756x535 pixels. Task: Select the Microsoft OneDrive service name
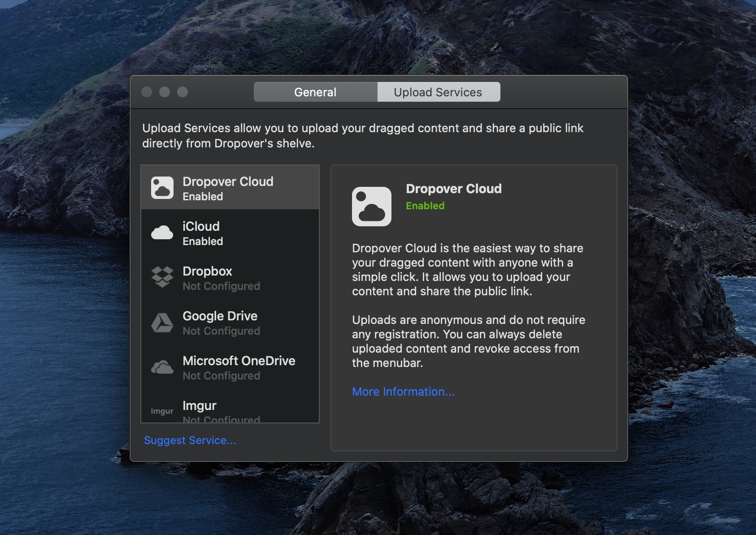click(239, 361)
